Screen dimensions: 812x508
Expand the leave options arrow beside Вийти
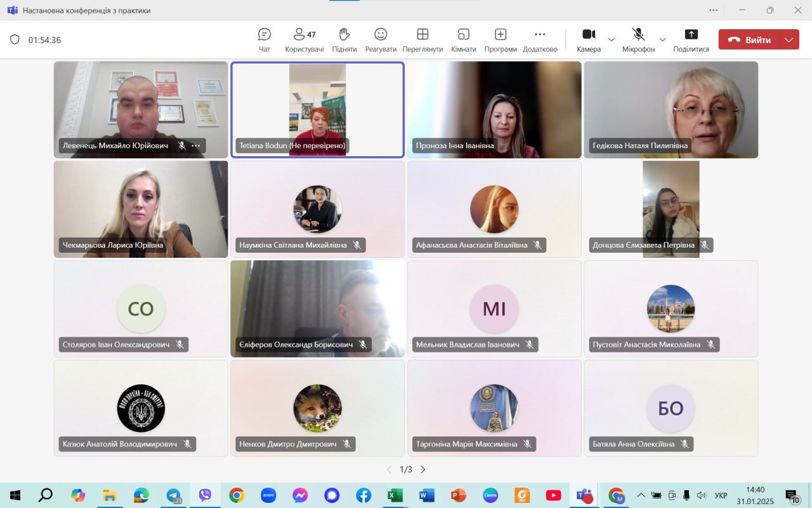pos(789,39)
